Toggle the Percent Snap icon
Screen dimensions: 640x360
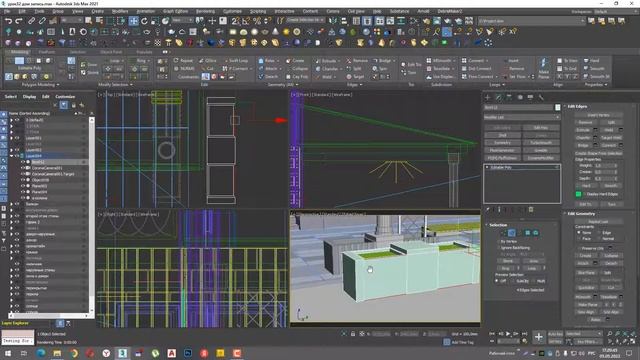(257, 20)
